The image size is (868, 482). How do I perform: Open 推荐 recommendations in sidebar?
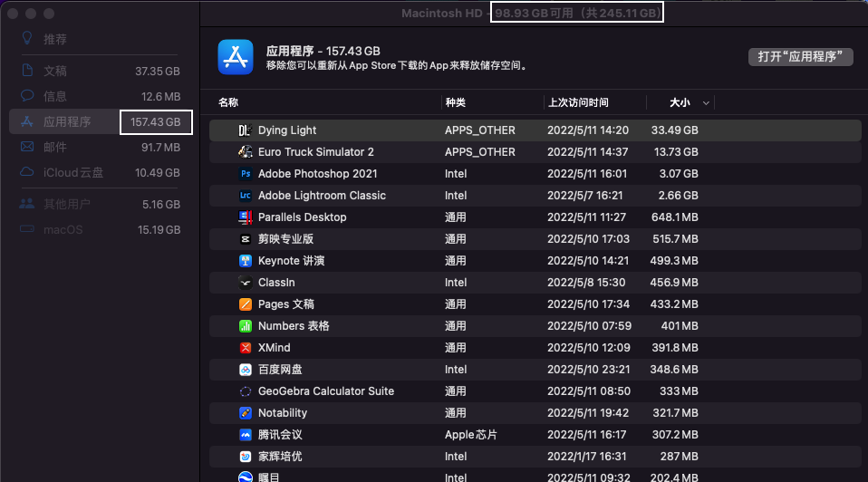point(55,40)
